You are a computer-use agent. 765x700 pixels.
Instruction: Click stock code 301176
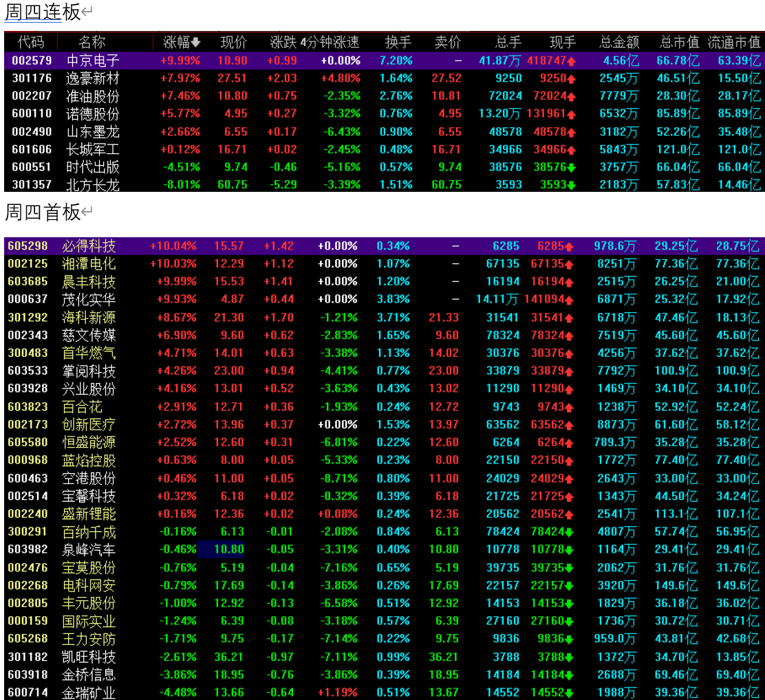(x=32, y=78)
